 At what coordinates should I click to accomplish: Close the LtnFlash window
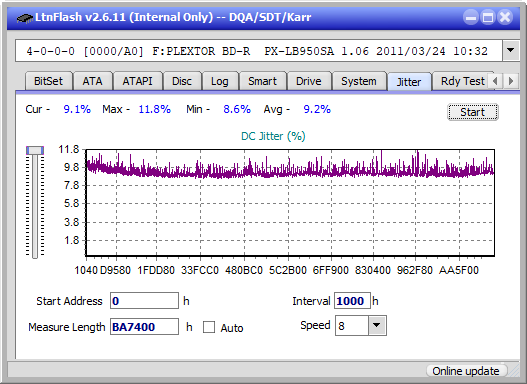click(505, 17)
